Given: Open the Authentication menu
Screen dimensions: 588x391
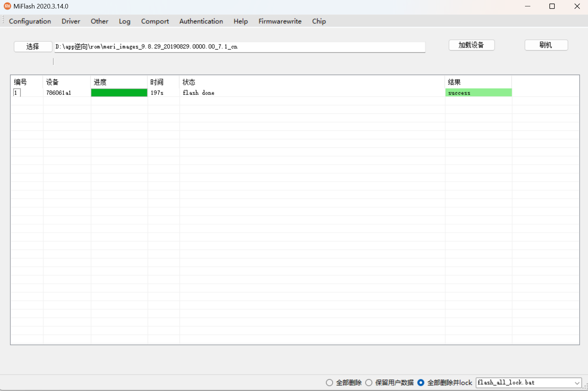Looking at the screenshot, I should click(x=201, y=21).
